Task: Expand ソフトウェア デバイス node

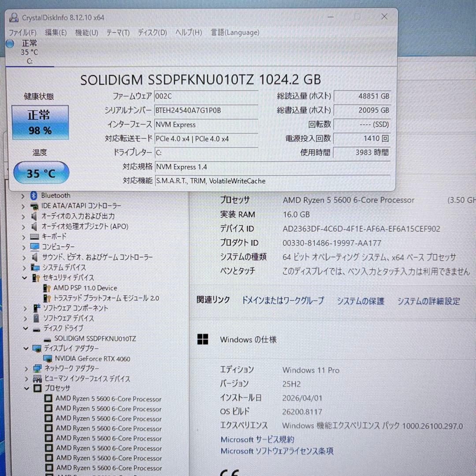Action: (x=26, y=319)
